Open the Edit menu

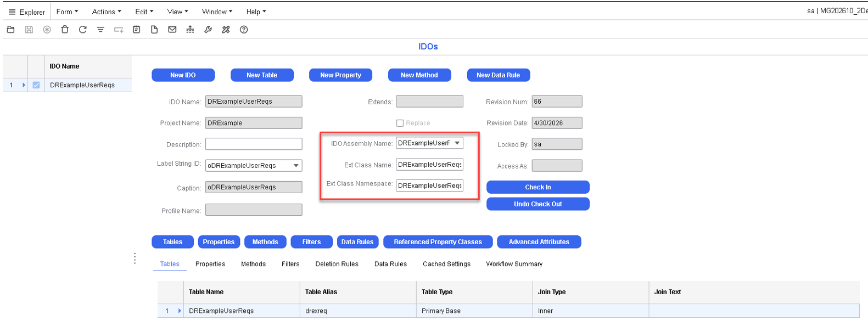tap(144, 12)
